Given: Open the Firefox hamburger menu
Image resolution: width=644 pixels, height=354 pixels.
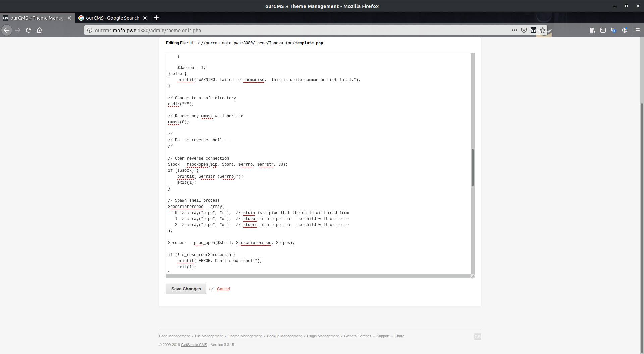Looking at the screenshot, I should click(x=638, y=30).
